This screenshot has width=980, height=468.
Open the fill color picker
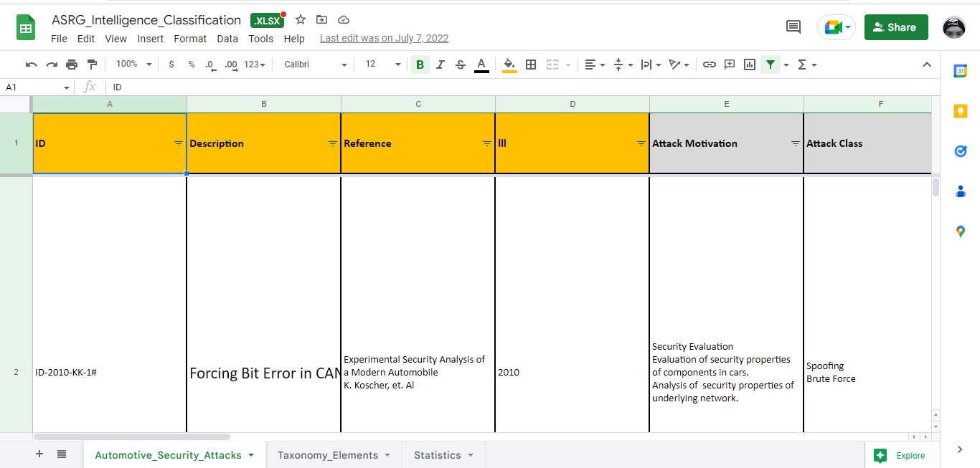tap(509, 65)
